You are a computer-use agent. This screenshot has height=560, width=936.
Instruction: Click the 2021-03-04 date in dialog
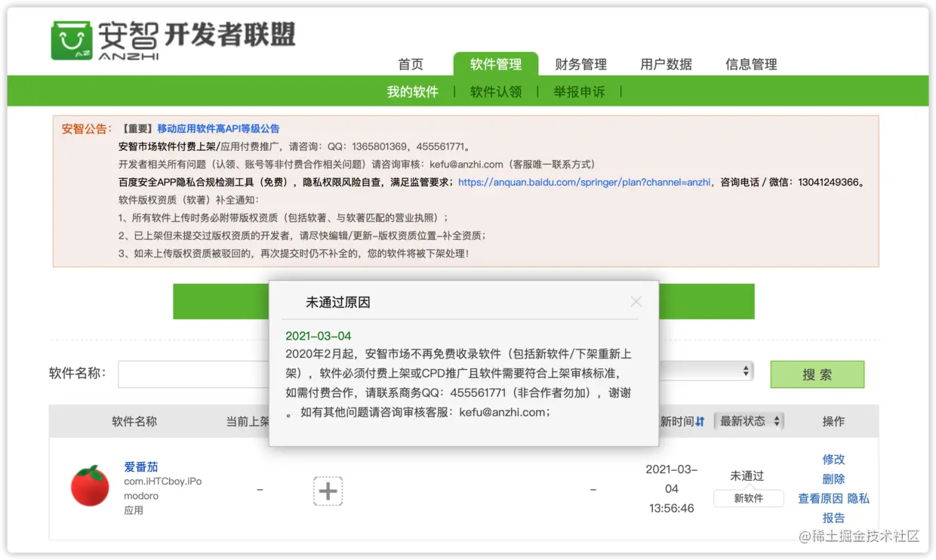coord(319,336)
